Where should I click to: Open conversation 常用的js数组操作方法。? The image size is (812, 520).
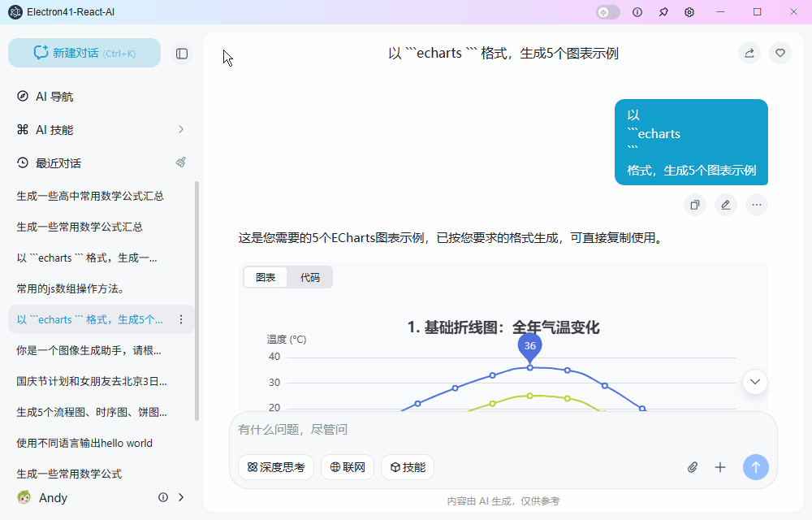[x=71, y=288]
